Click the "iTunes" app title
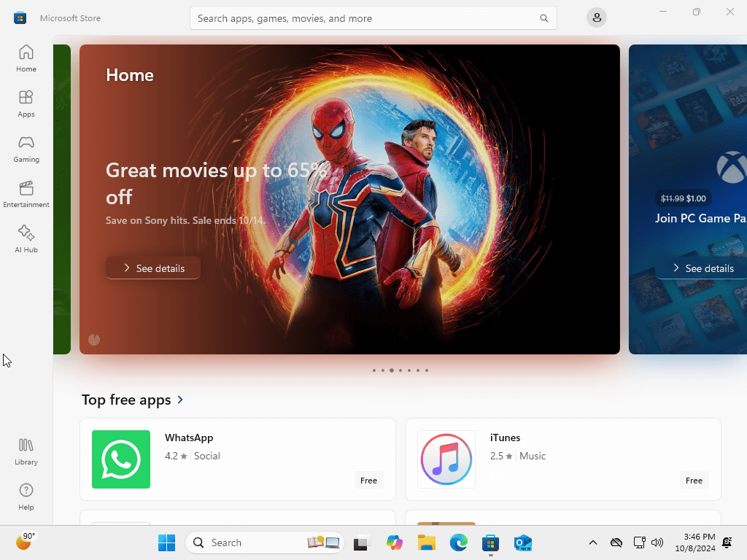Image resolution: width=747 pixels, height=560 pixels. point(505,437)
